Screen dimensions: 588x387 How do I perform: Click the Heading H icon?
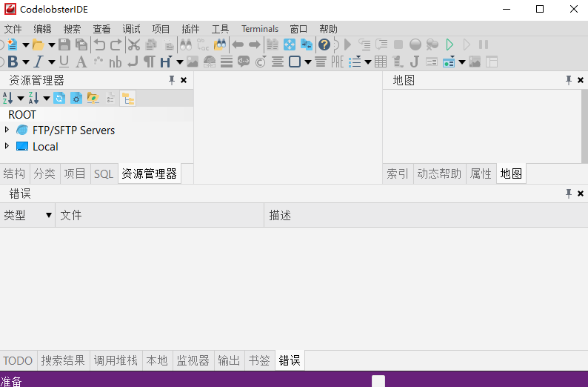tap(165, 62)
